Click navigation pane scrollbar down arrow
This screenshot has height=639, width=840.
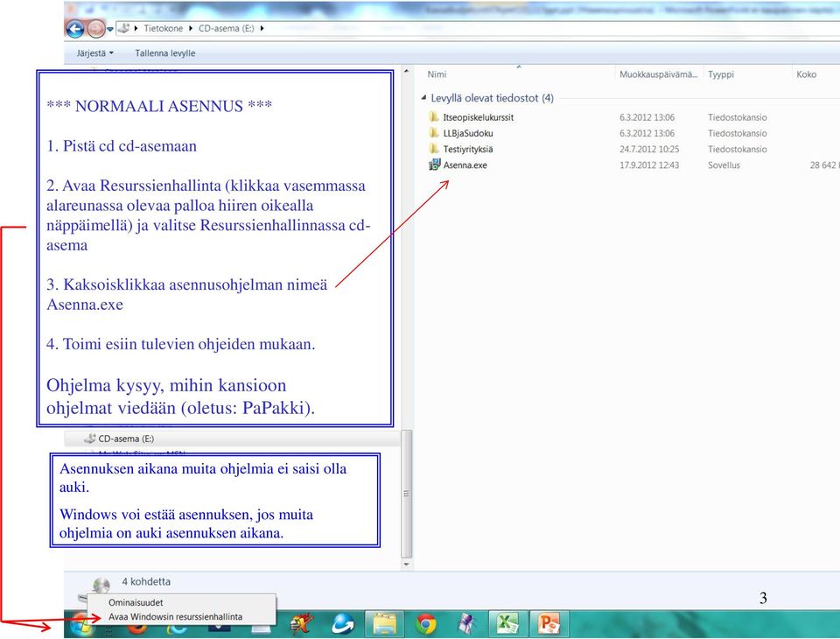(x=406, y=564)
